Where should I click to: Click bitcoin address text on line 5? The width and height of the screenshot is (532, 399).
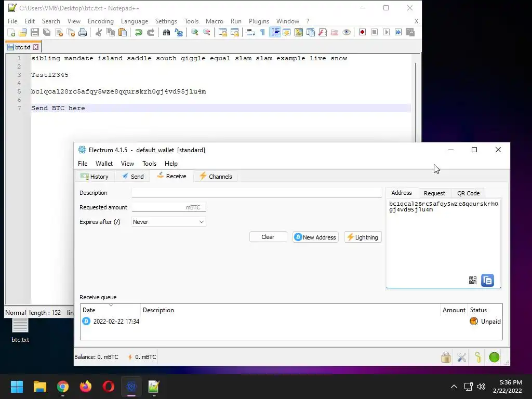pos(119,91)
